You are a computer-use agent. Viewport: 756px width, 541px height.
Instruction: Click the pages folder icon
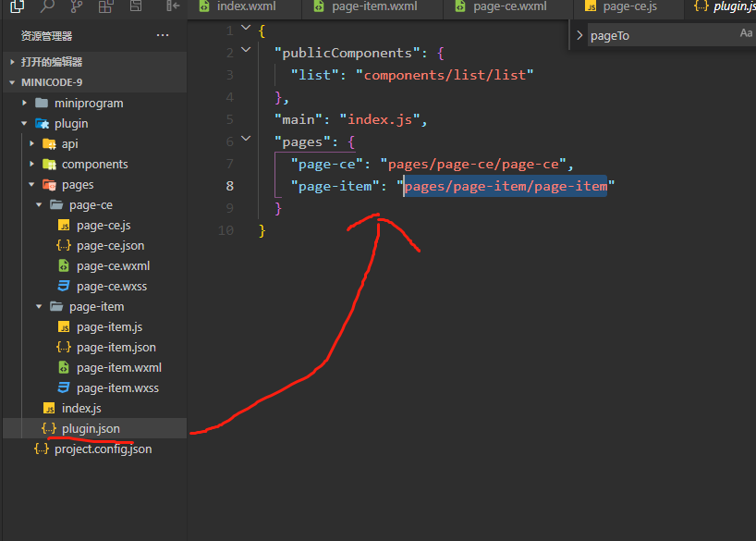pos(49,185)
